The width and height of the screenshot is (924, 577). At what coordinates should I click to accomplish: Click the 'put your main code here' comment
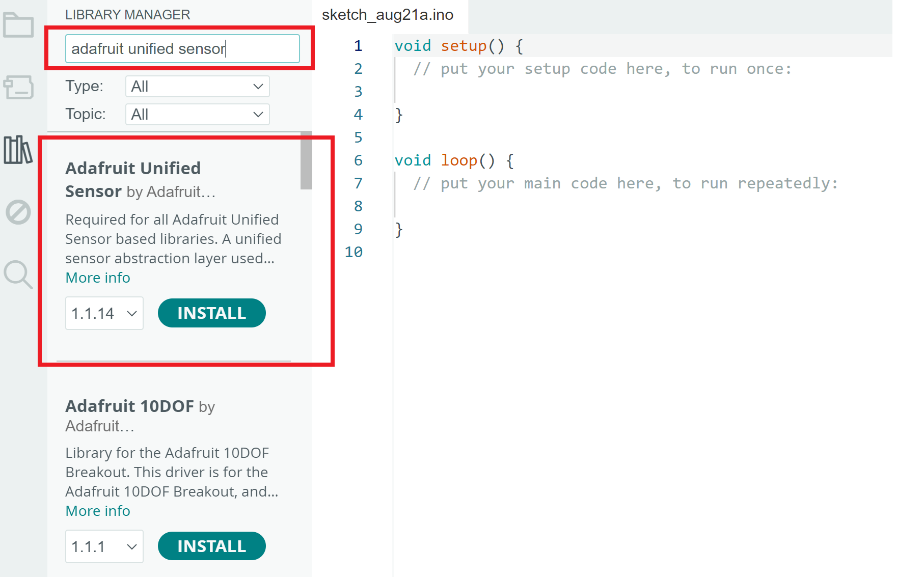click(626, 183)
